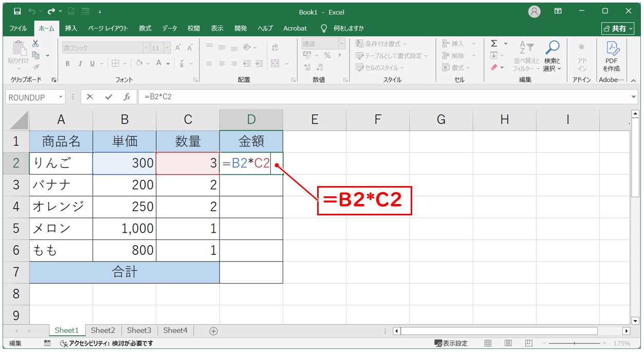The image size is (644, 352).
Task: Click the 共有 (Share) button
Action: pyautogui.click(x=615, y=28)
